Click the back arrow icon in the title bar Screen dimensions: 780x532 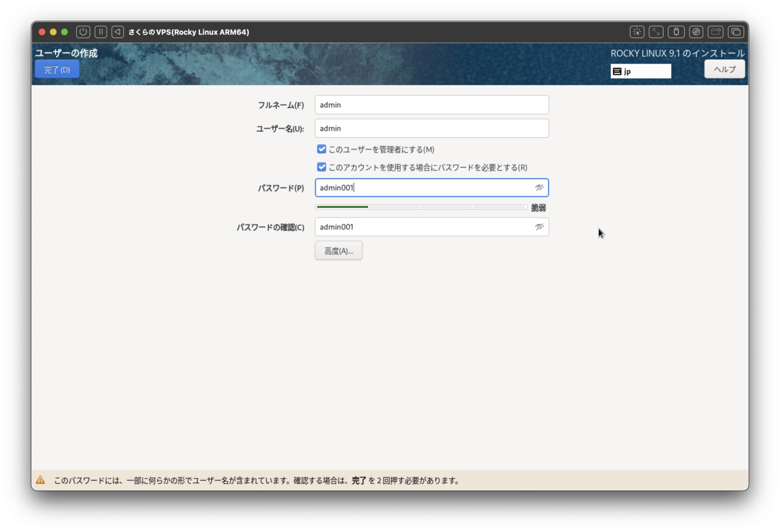[x=119, y=31]
